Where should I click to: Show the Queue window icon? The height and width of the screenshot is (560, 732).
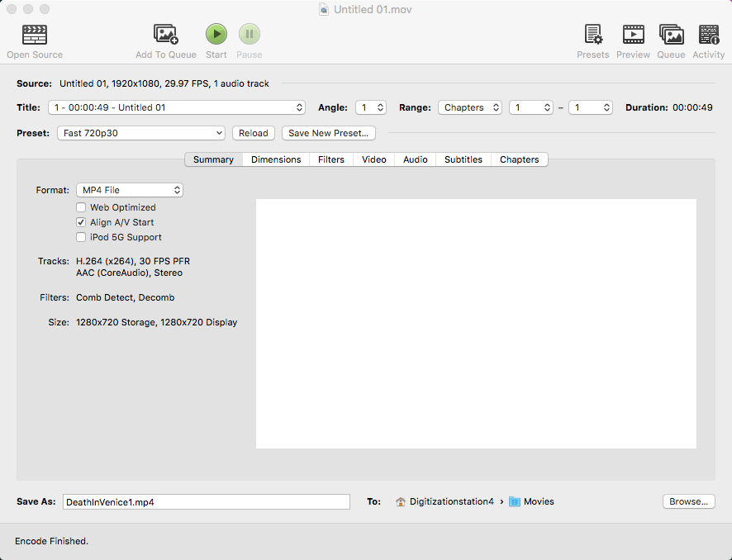click(x=671, y=35)
